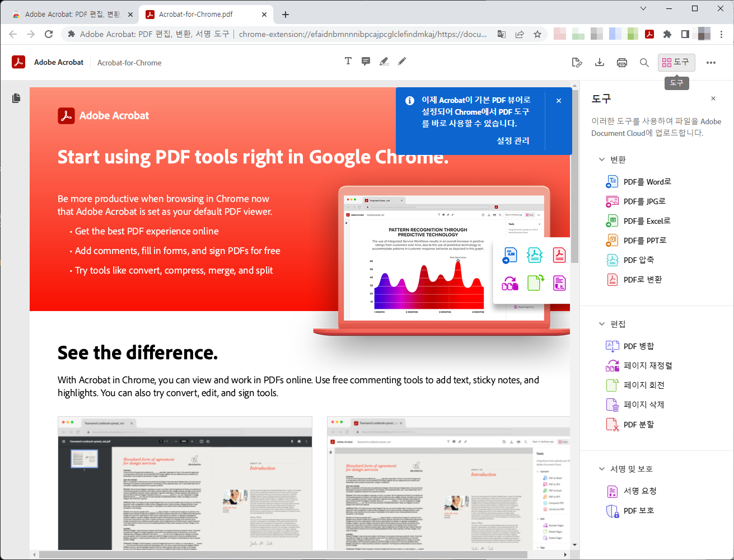This screenshot has width=734, height=560.
Task: Open the more options ellipsis menu
Action: (x=711, y=63)
